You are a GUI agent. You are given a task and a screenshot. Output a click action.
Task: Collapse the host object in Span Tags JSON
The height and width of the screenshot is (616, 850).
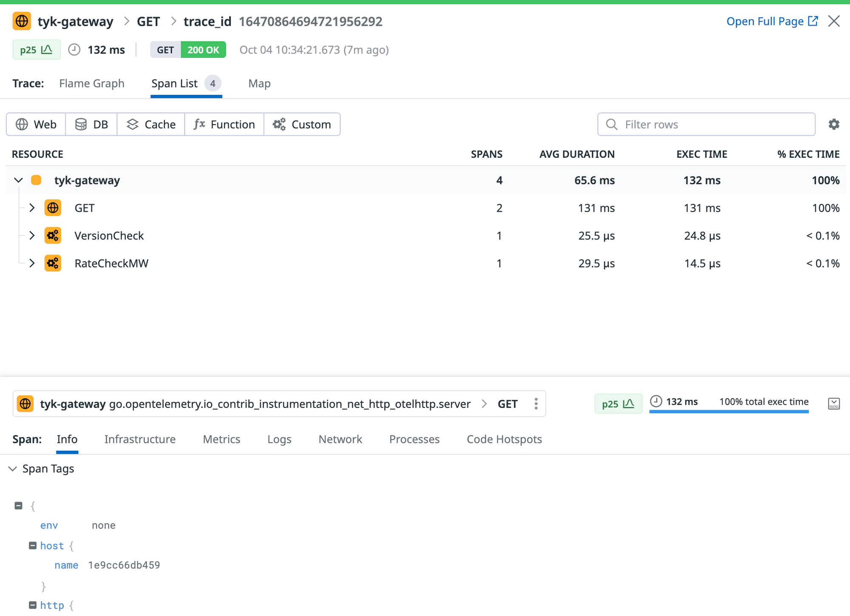[x=32, y=545]
